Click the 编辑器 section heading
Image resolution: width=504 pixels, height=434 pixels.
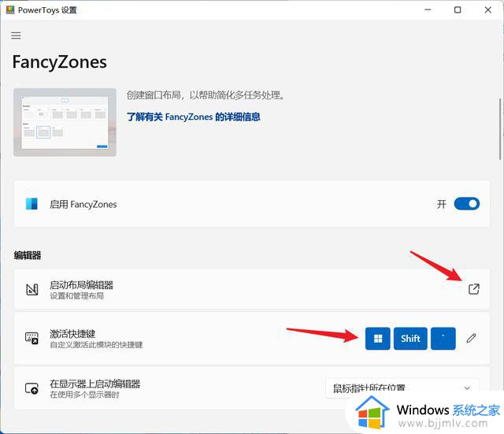click(28, 255)
